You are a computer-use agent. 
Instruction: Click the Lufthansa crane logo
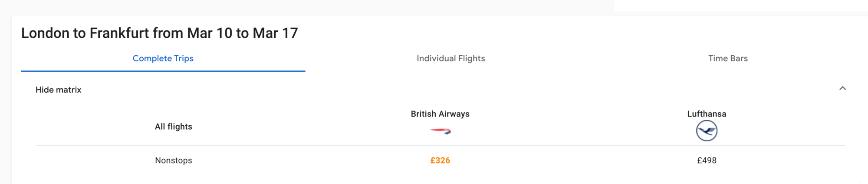tap(707, 131)
